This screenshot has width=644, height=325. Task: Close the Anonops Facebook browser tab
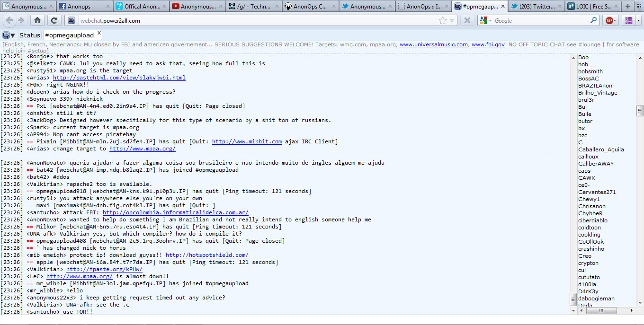(x=107, y=7)
